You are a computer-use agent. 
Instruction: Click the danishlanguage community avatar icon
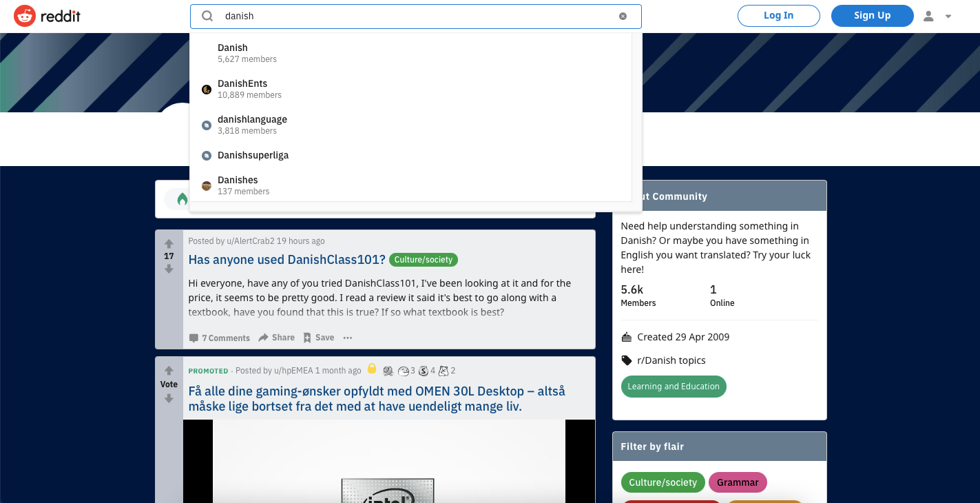pos(207,125)
